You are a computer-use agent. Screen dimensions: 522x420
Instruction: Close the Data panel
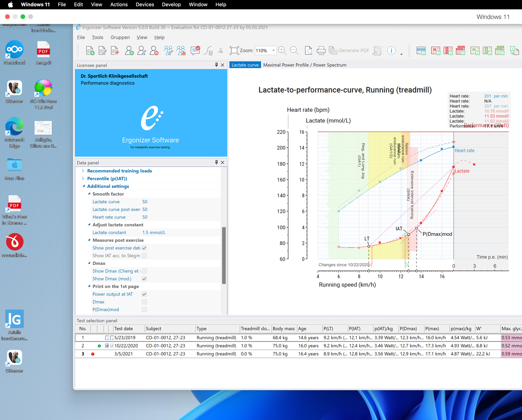pyautogui.click(x=222, y=163)
